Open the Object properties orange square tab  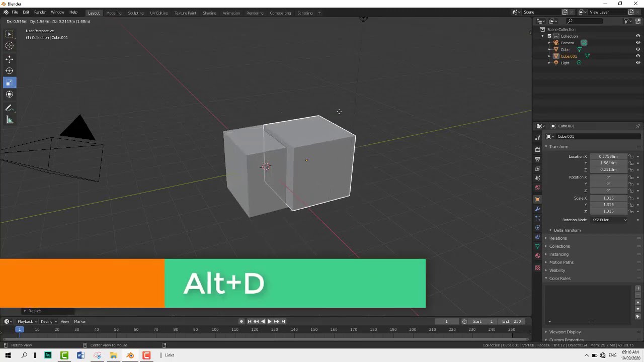point(537,199)
